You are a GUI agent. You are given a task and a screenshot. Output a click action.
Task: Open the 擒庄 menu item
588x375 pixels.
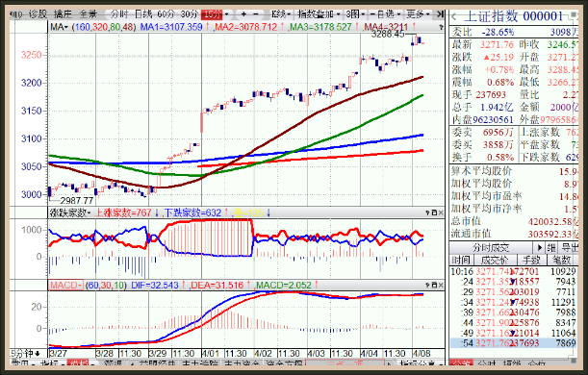click(x=63, y=14)
